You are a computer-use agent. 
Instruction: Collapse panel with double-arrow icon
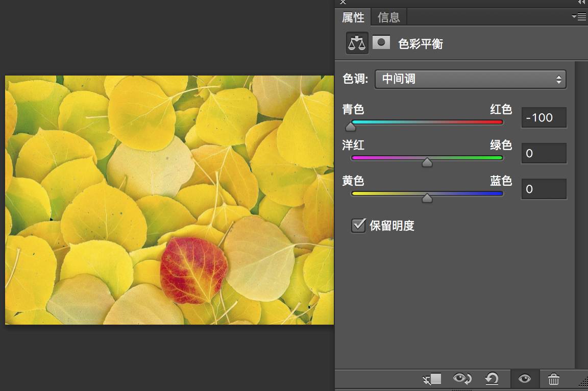point(582,2)
